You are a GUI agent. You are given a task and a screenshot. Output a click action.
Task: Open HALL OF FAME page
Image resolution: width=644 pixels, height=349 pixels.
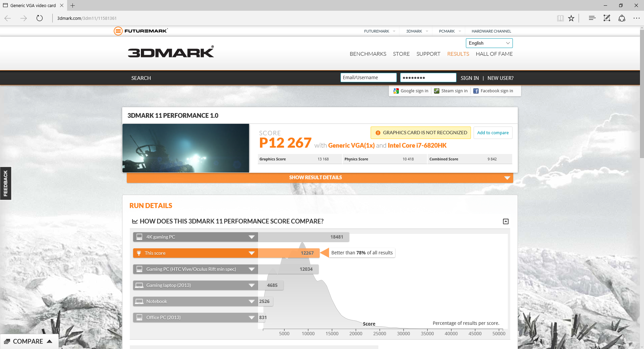click(x=494, y=54)
